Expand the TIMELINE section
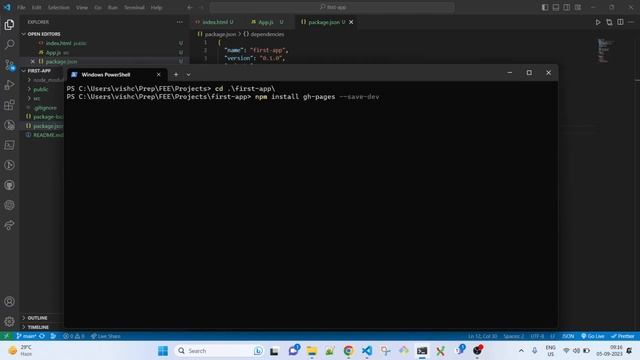This screenshot has width=640, height=360. click(38, 327)
